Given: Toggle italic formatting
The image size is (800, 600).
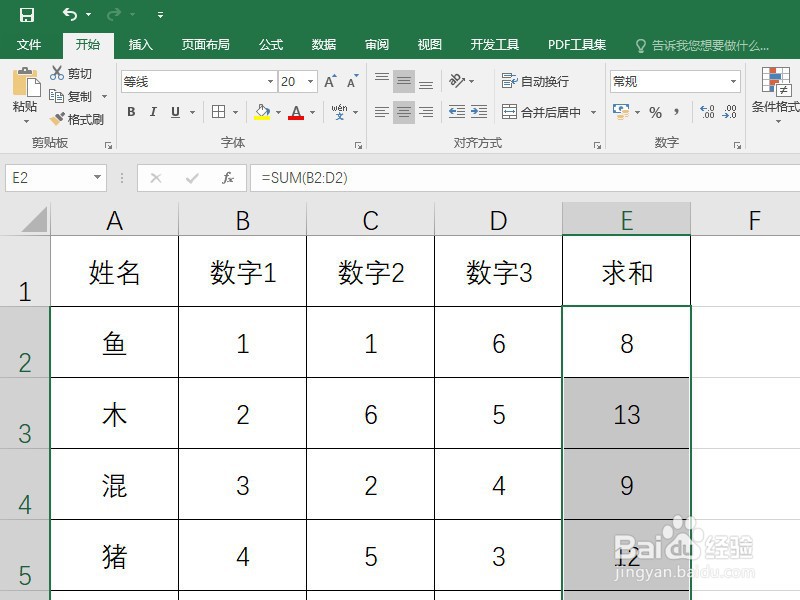Looking at the screenshot, I should 152,110.
